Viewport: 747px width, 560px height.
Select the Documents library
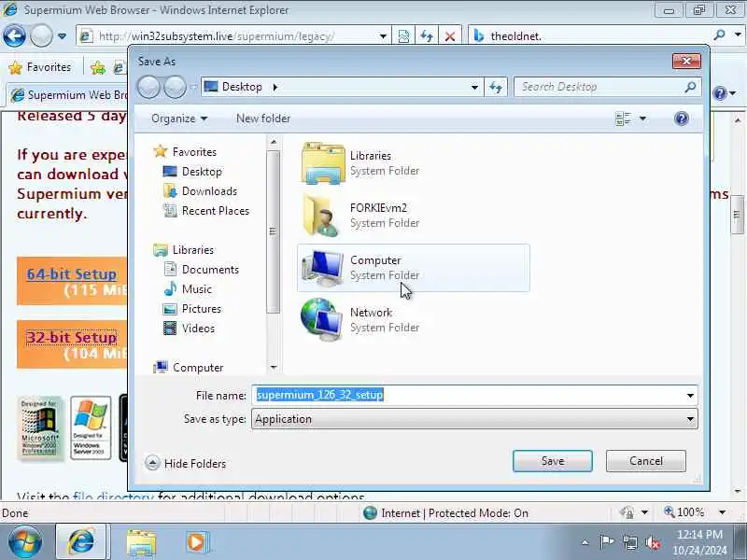coord(210,270)
